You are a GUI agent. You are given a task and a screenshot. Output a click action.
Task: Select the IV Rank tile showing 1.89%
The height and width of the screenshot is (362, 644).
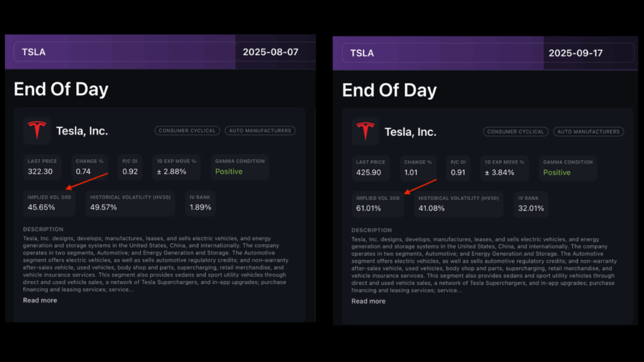click(200, 202)
